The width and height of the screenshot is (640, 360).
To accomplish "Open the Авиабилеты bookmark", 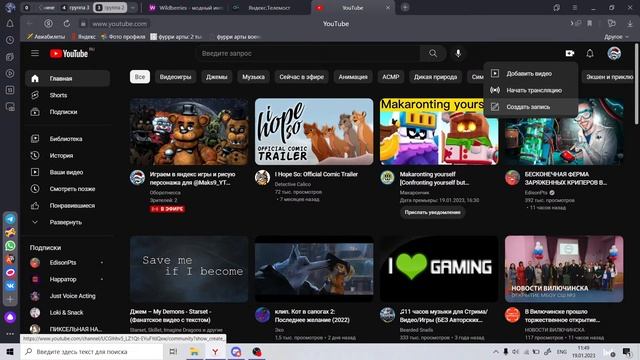I will (46, 37).
